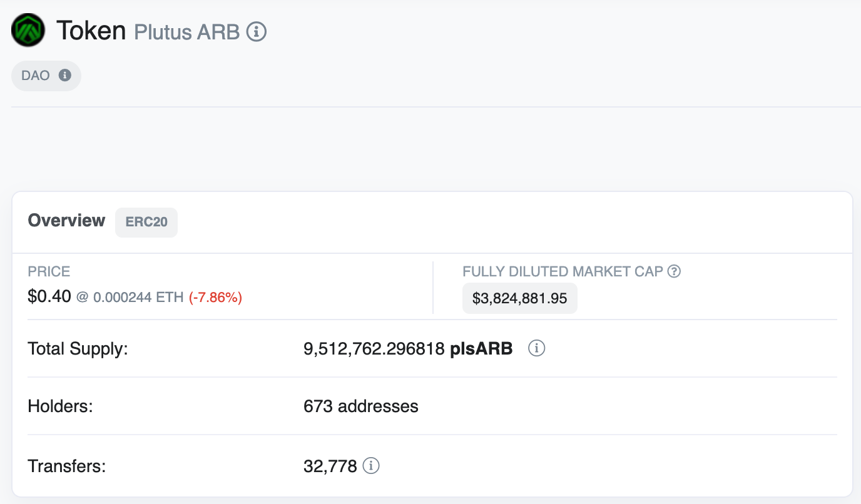Click the Total Supply info icon

[536, 348]
